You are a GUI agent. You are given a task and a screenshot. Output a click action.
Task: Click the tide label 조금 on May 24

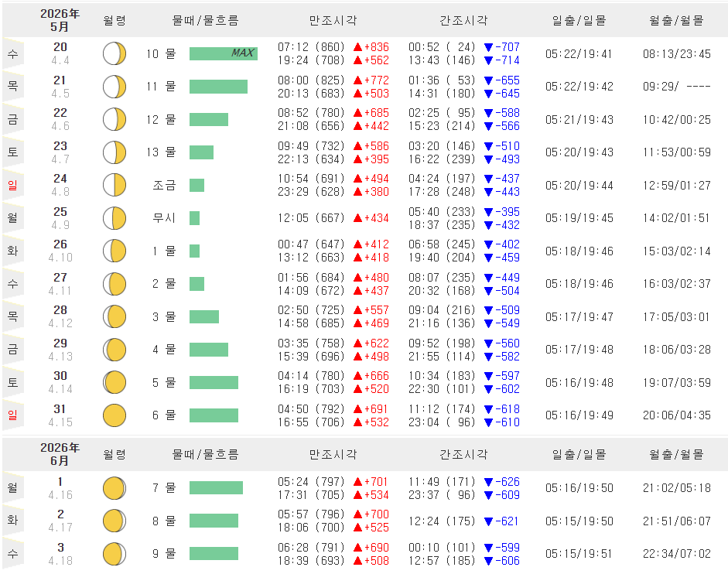164,186
